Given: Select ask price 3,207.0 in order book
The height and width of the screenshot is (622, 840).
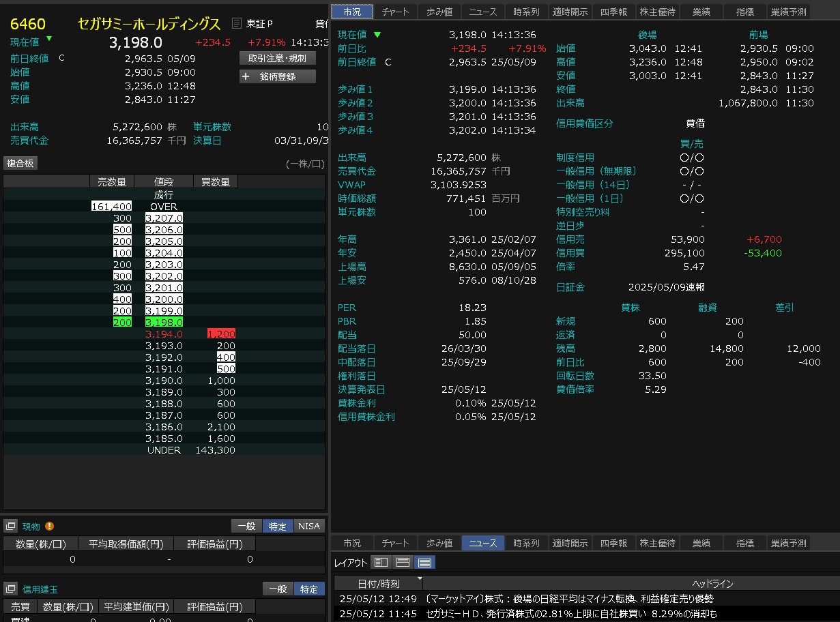Looking at the screenshot, I should pos(164,218).
